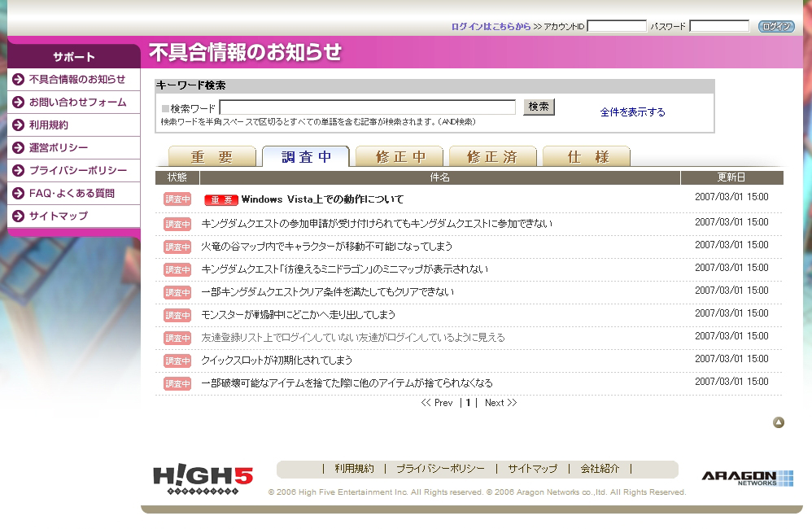812x529 pixels.
Task: Click arrow icon next to サイトマップ in sidebar
Action: tap(18, 216)
